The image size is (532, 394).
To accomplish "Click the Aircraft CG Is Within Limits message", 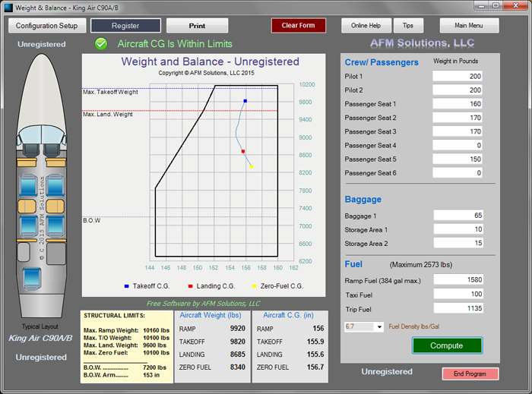I will tap(175, 44).
